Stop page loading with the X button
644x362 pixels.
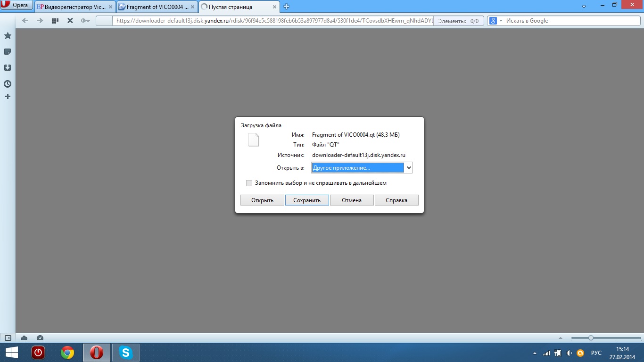pos(70,21)
